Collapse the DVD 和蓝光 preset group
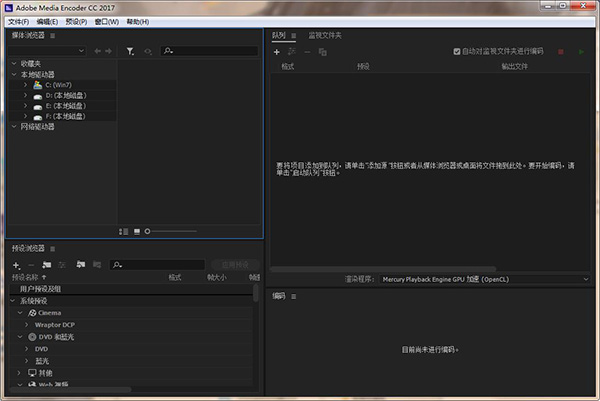 [20, 337]
